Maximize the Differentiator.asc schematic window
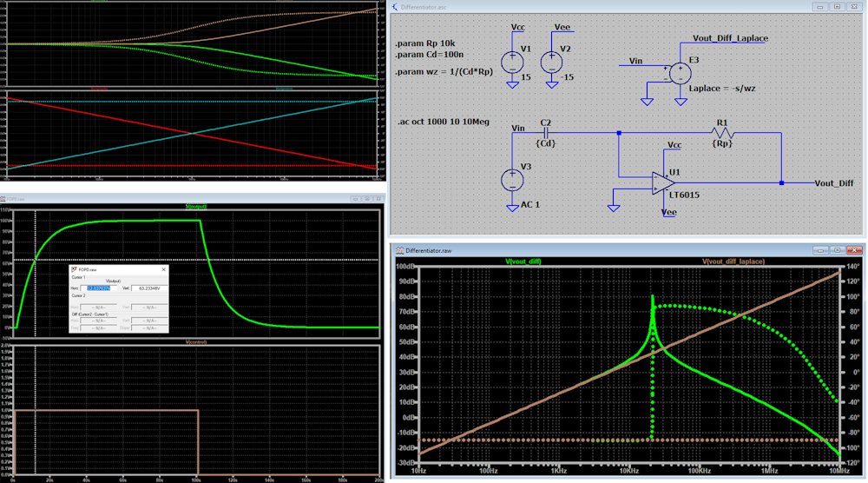This screenshot has height=483, width=868. point(838,6)
